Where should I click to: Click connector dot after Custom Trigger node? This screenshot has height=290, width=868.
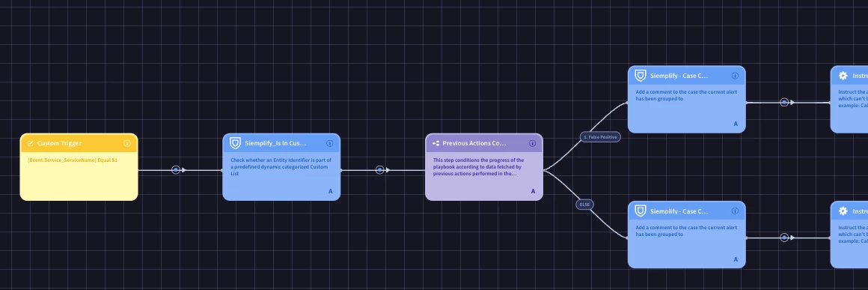[176, 170]
